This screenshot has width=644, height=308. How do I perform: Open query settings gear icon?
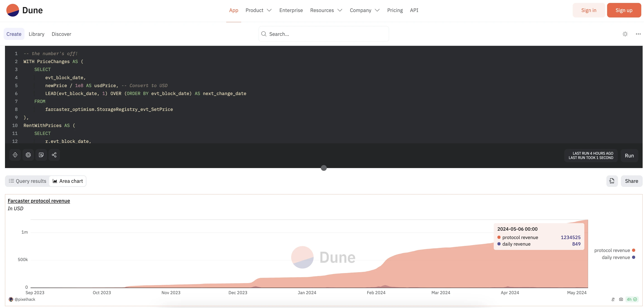(x=28, y=155)
